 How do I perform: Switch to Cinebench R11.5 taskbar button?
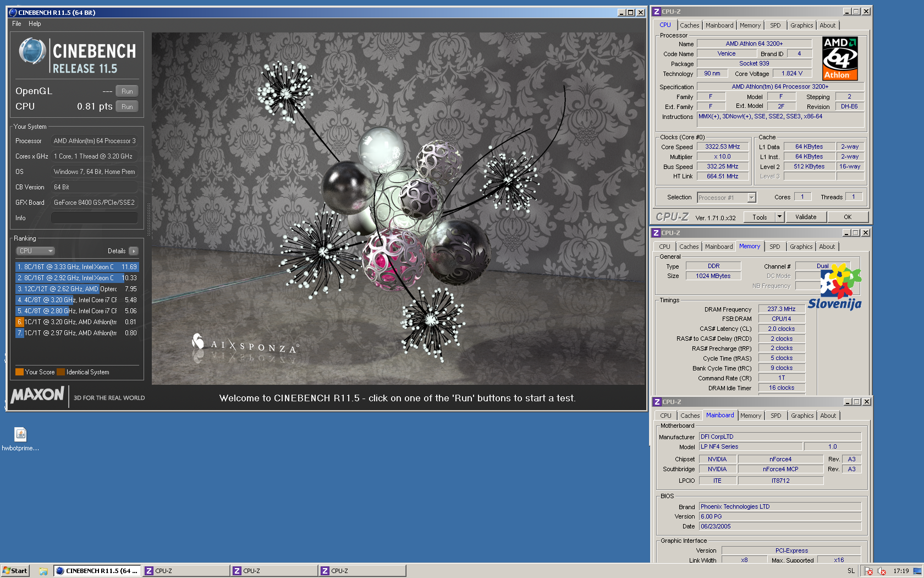[97, 571]
